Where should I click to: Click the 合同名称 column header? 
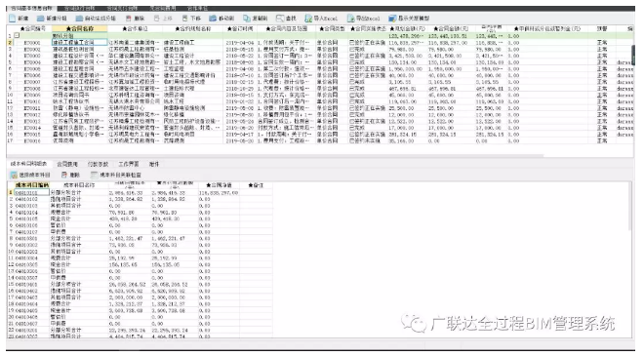80,28
